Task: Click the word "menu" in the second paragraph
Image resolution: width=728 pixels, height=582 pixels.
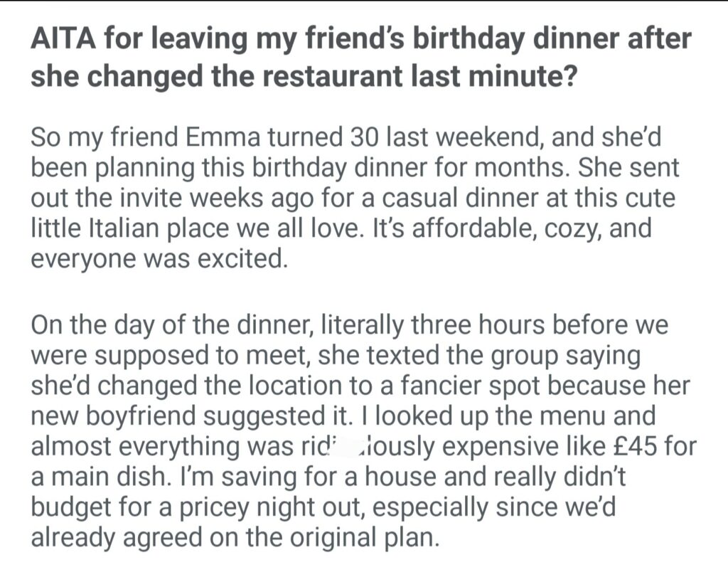Action: click(545, 416)
